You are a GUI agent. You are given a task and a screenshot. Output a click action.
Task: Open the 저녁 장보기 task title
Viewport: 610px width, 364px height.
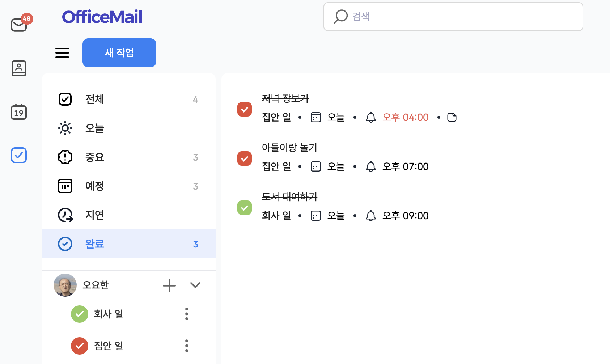pyautogui.click(x=285, y=98)
